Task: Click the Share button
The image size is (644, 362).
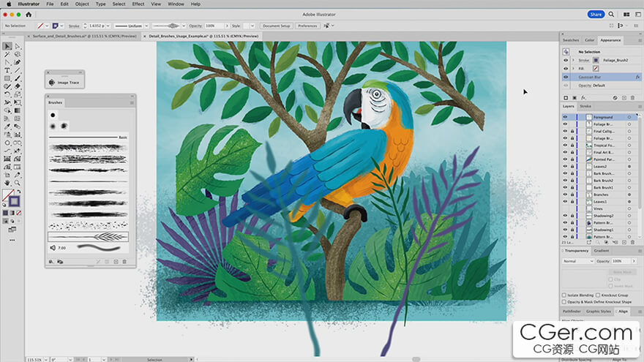Action: coord(596,15)
